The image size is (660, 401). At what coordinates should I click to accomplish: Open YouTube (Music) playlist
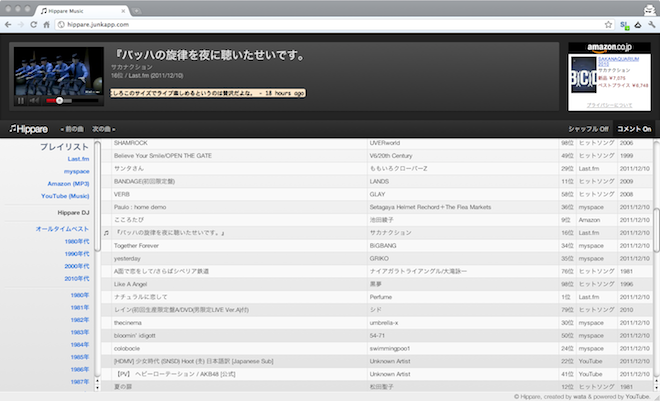point(65,196)
